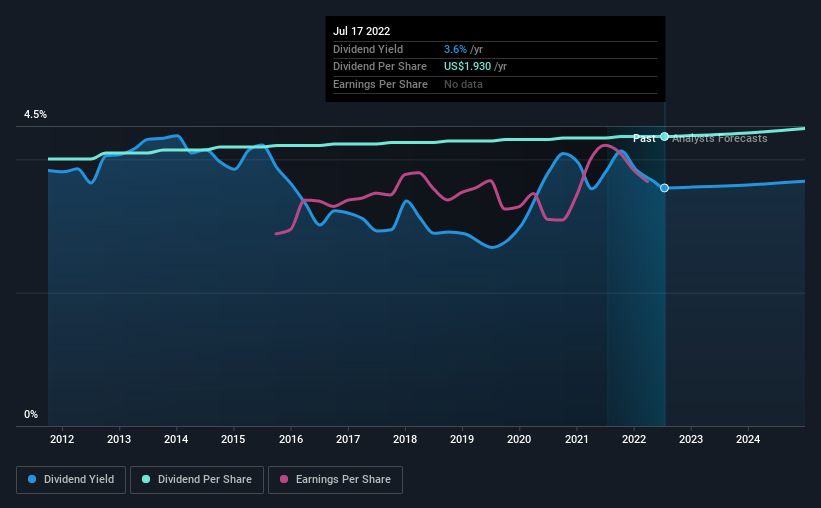The image size is (821, 508).
Task: Click the Dividend Yield row label in tooltip
Action: click(368, 49)
